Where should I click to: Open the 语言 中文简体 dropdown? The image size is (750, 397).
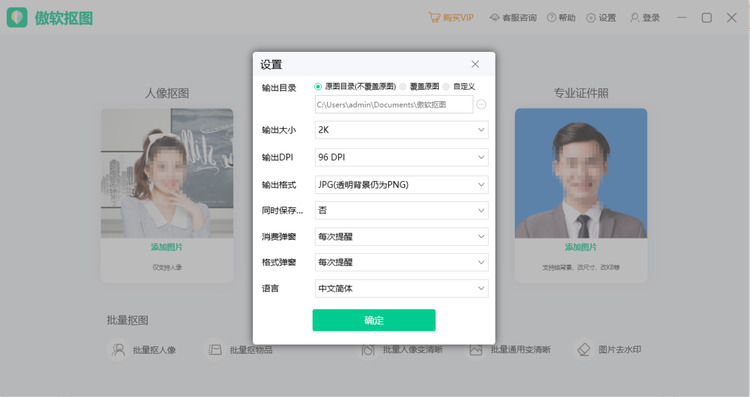[x=401, y=288]
